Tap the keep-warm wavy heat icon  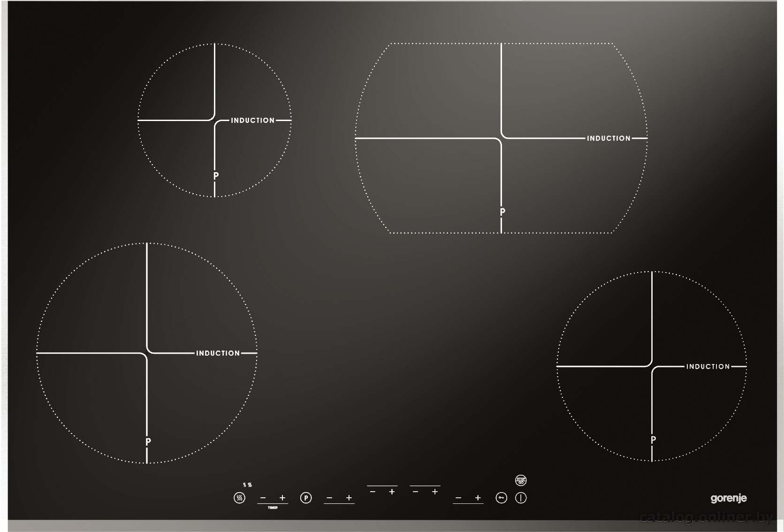tap(239, 498)
